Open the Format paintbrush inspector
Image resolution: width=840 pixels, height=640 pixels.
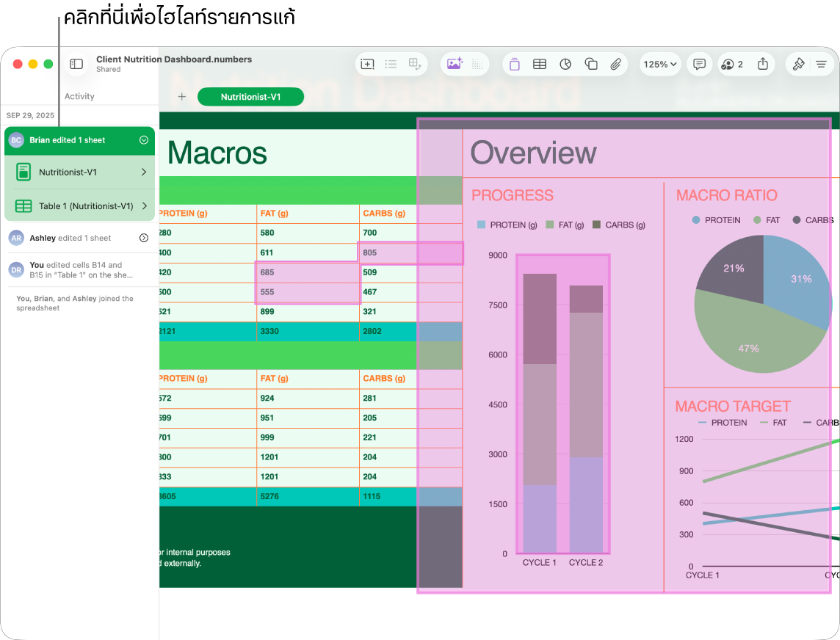click(799, 65)
